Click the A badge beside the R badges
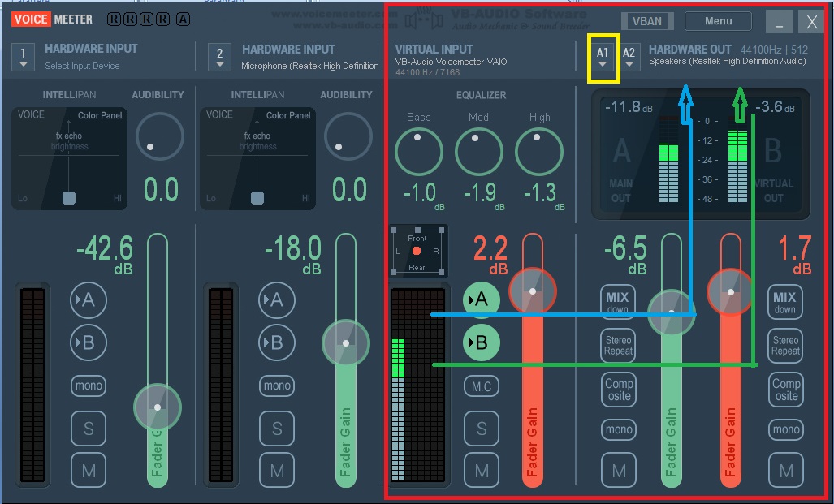The height and width of the screenshot is (504, 834). pos(183,19)
